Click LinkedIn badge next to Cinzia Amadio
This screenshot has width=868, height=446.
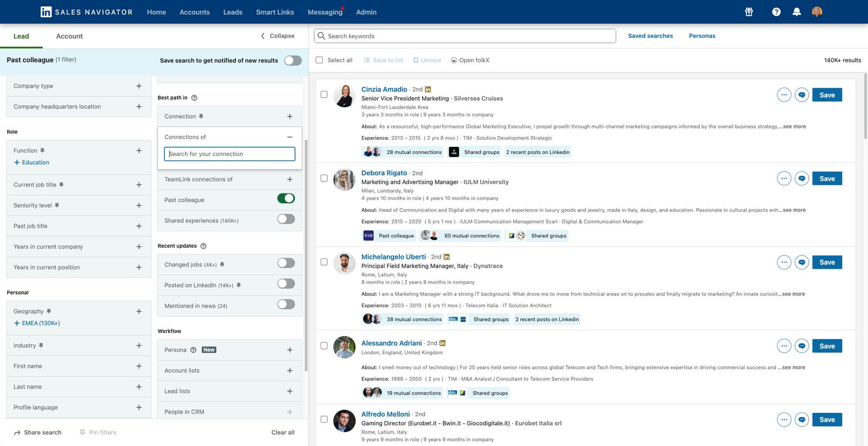428,89
